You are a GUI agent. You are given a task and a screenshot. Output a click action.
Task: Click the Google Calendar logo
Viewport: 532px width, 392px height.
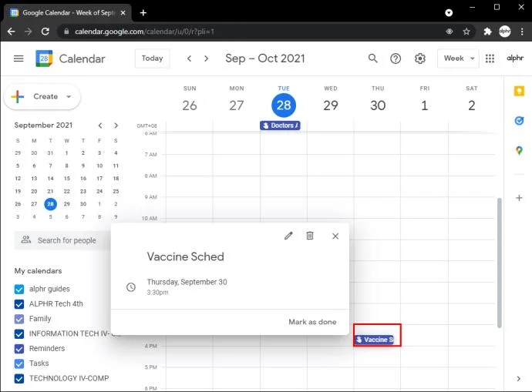(44, 59)
